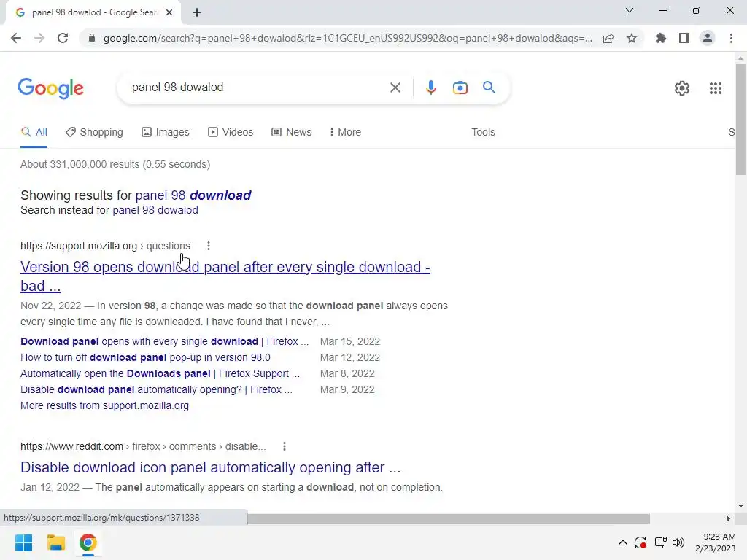Open the Windows Start menu
This screenshot has height=560, width=747.
(23, 542)
